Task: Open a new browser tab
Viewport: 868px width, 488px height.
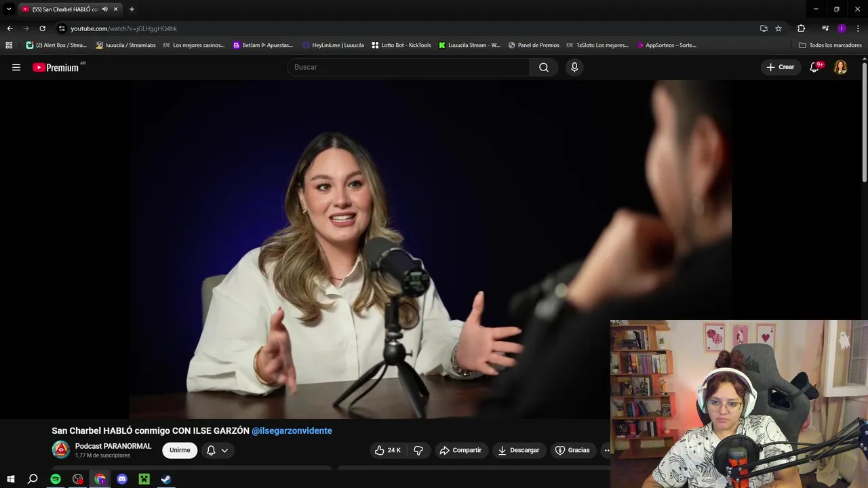Action: (132, 9)
